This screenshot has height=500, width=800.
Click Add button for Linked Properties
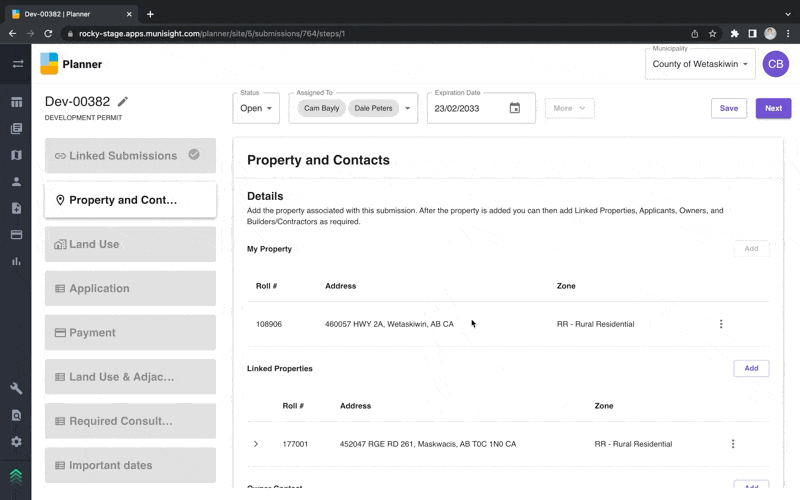[x=750, y=368]
